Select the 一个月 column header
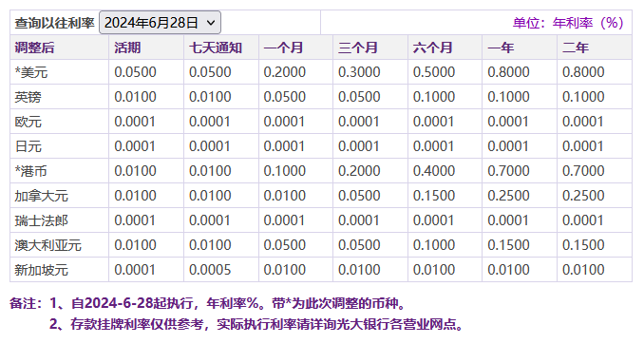644x344 pixels. (x=283, y=48)
